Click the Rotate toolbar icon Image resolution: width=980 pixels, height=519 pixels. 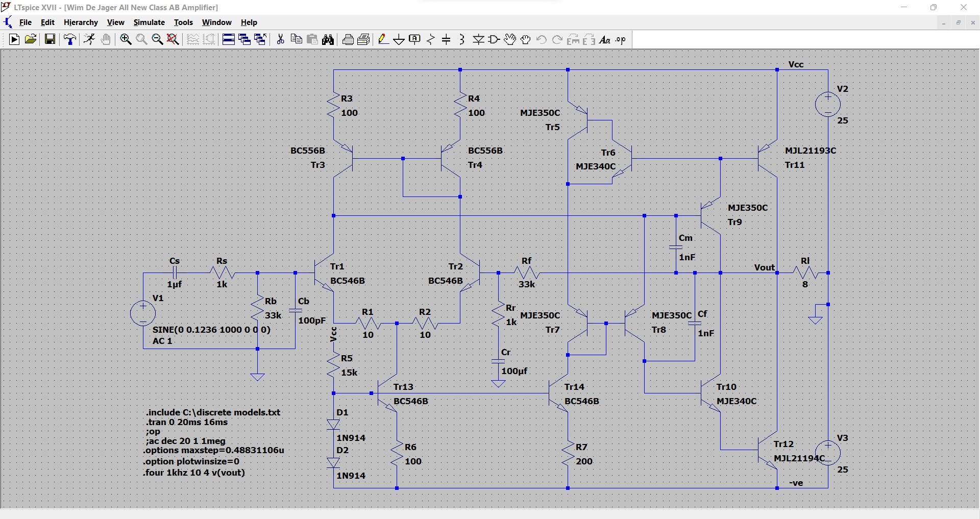pos(573,40)
